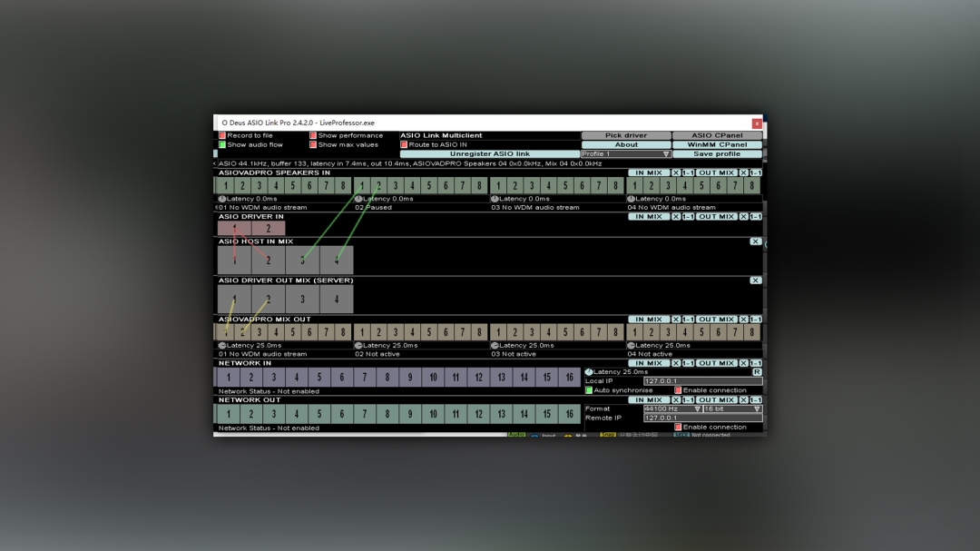
Task: Click the Network Out row OUT MIX 1-1 button
Action: coord(755,399)
